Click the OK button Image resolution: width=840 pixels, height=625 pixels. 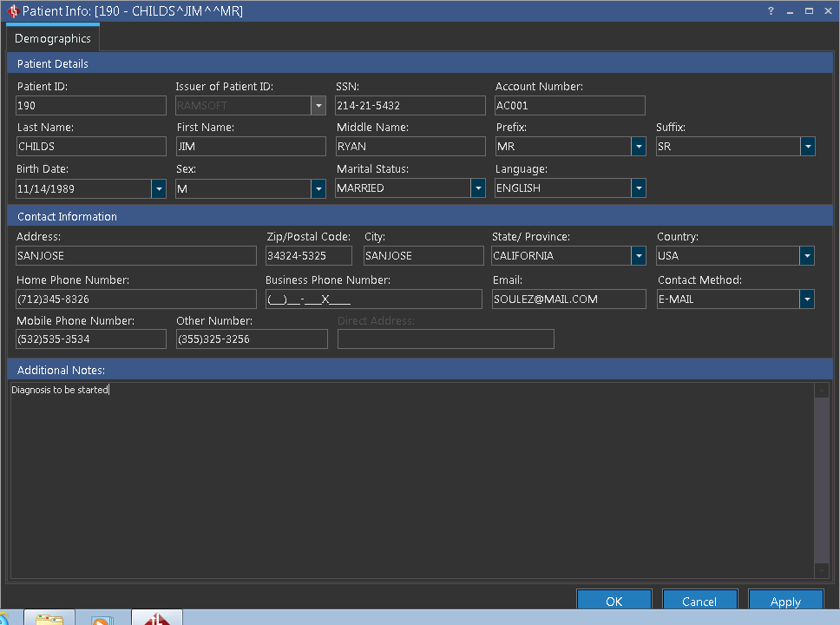[614, 602]
